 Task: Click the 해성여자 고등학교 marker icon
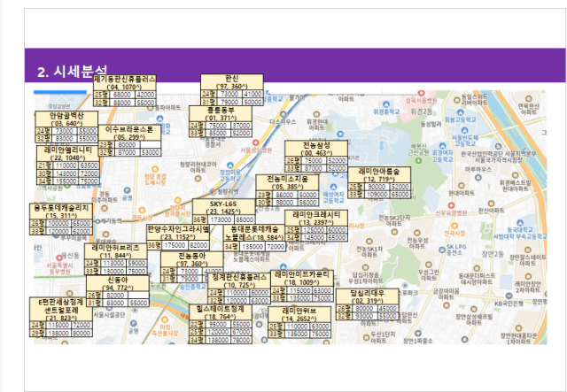point(333,187)
